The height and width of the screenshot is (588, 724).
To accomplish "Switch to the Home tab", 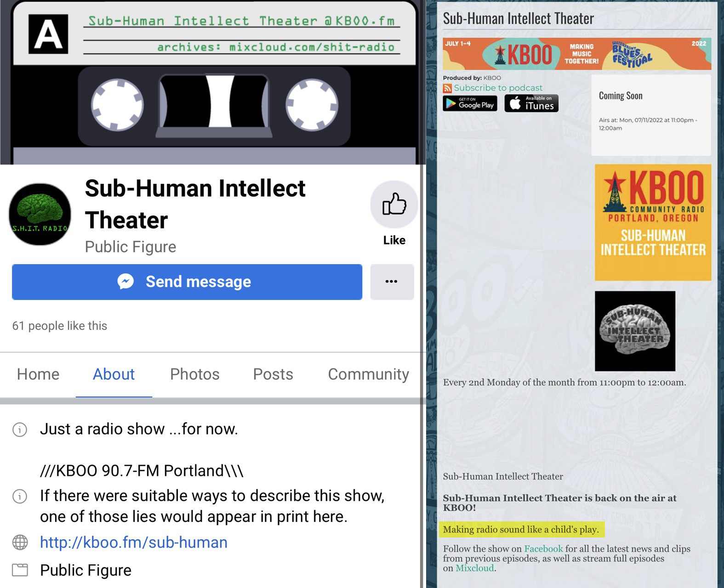I will point(38,374).
